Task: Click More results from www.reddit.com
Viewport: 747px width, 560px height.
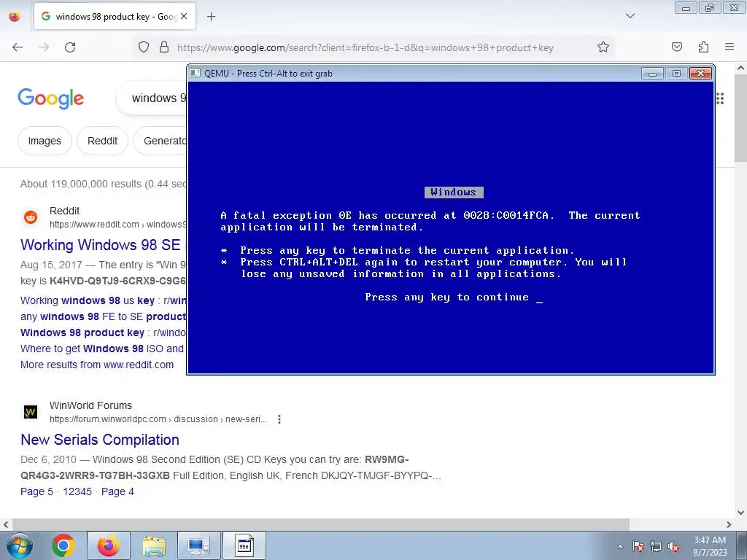Action: click(97, 365)
